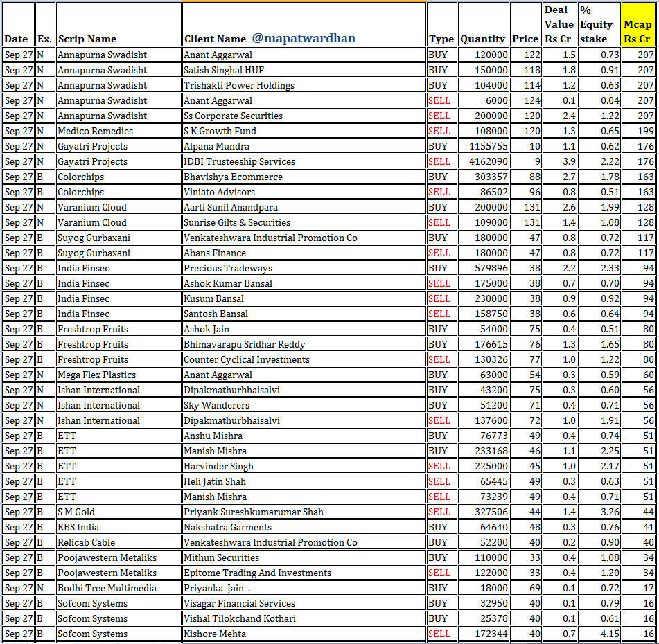Image resolution: width=659 pixels, height=644 pixels.
Task: Click Mithun Securities cell
Action: [x=304, y=557]
